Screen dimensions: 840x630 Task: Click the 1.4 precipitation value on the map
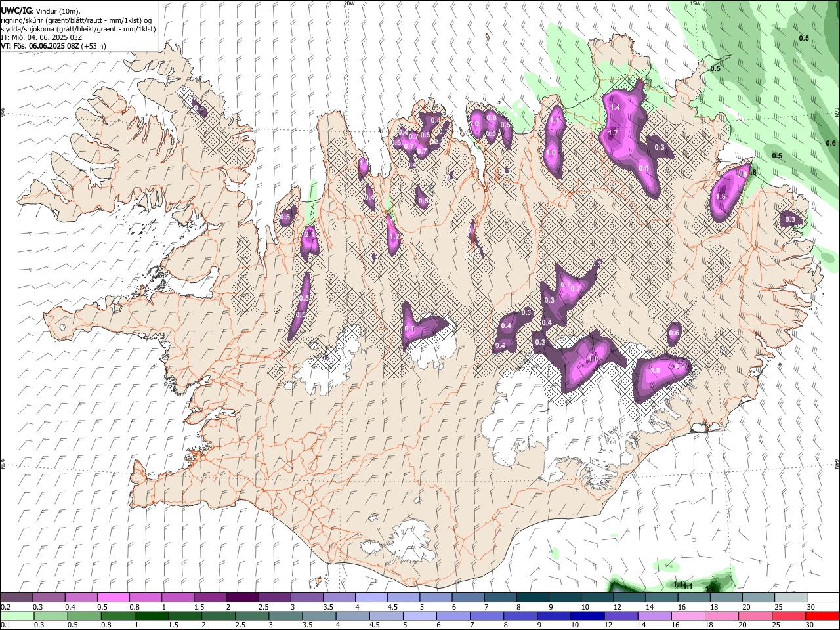(615, 107)
